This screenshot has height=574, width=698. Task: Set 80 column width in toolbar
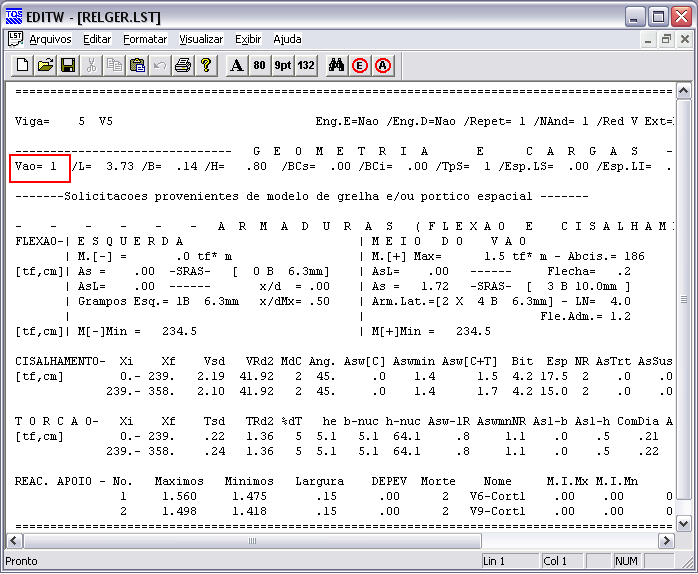click(x=259, y=65)
